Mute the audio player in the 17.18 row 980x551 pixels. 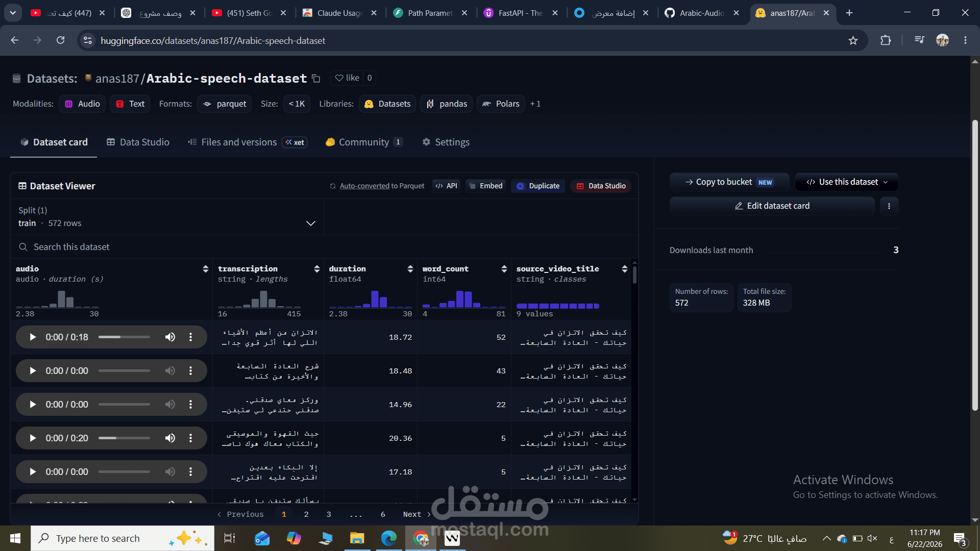[x=170, y=472]
